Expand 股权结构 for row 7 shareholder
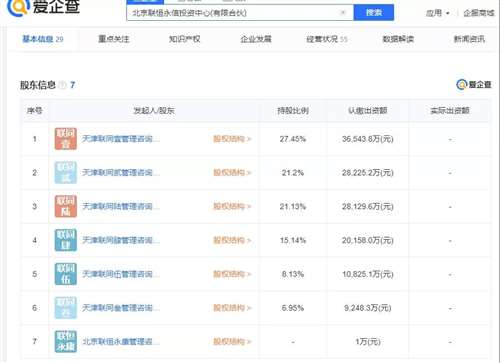 click(x=232, y=341)
